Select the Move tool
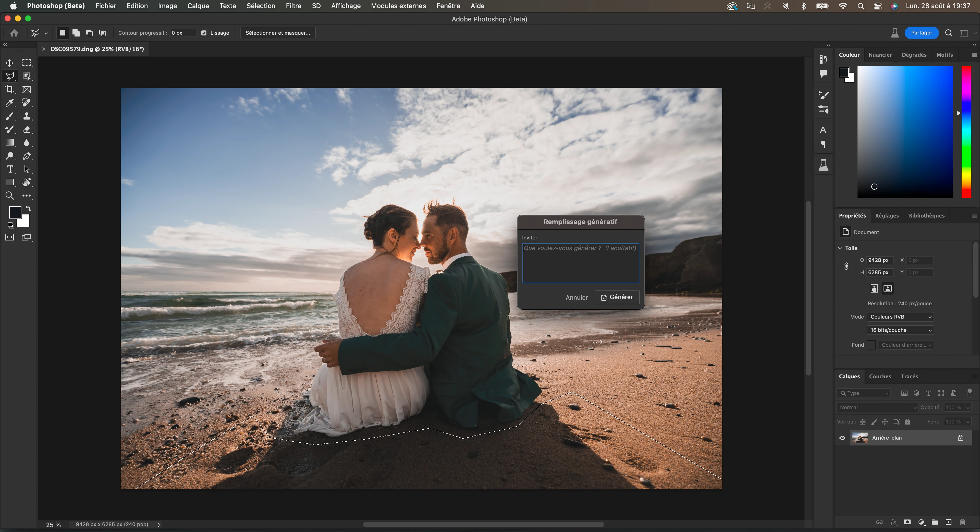The height and width of the screenshot is (532, 980). 9,63
